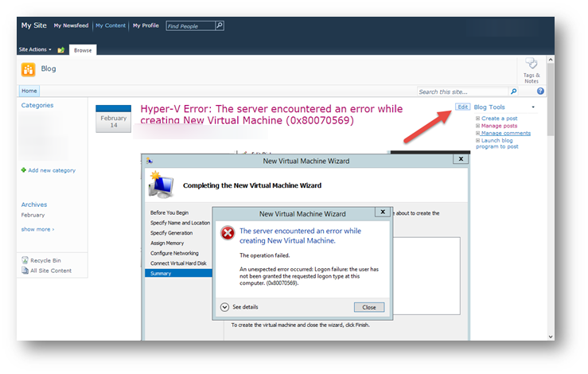Click into the Search this site field
The width and height of the screenshot is (588, 374).
(462, 92)
